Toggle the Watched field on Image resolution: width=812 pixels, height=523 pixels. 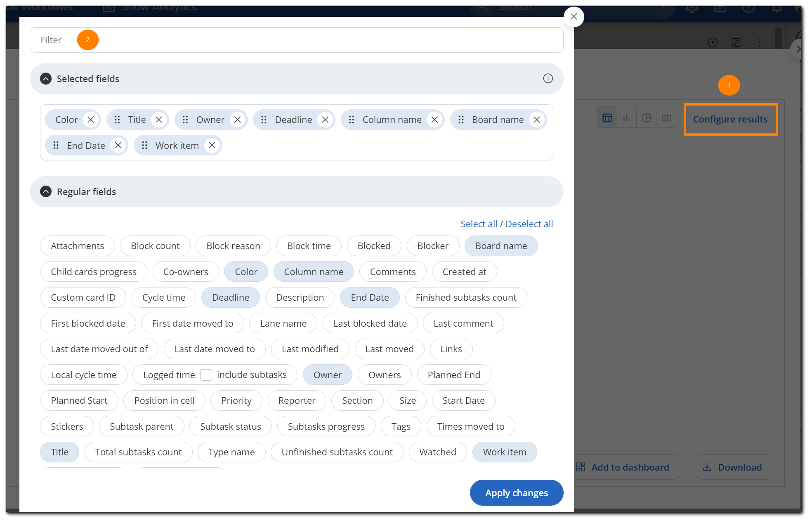pos(438,452)
